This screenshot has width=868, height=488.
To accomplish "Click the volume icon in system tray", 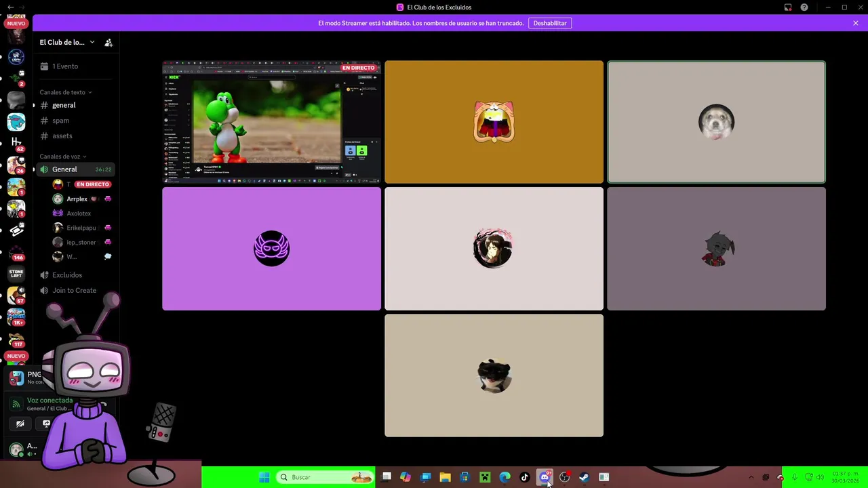I will pos(820,477).
